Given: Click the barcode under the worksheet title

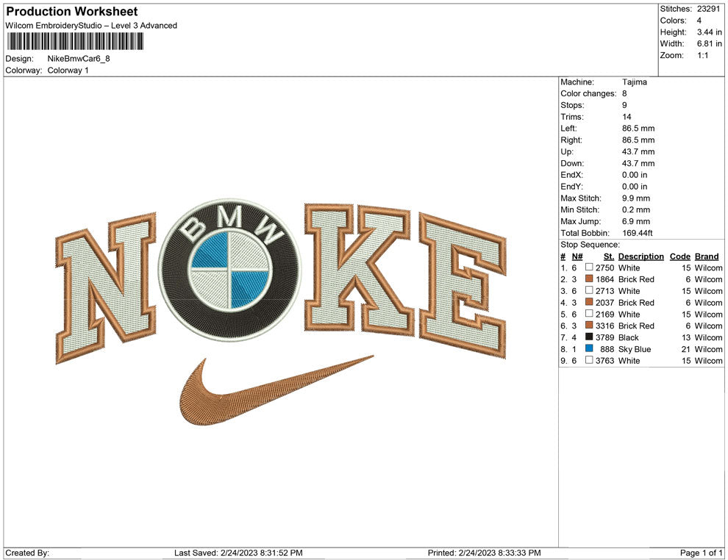Looking at the screenshot, I should tap(75, 42).
